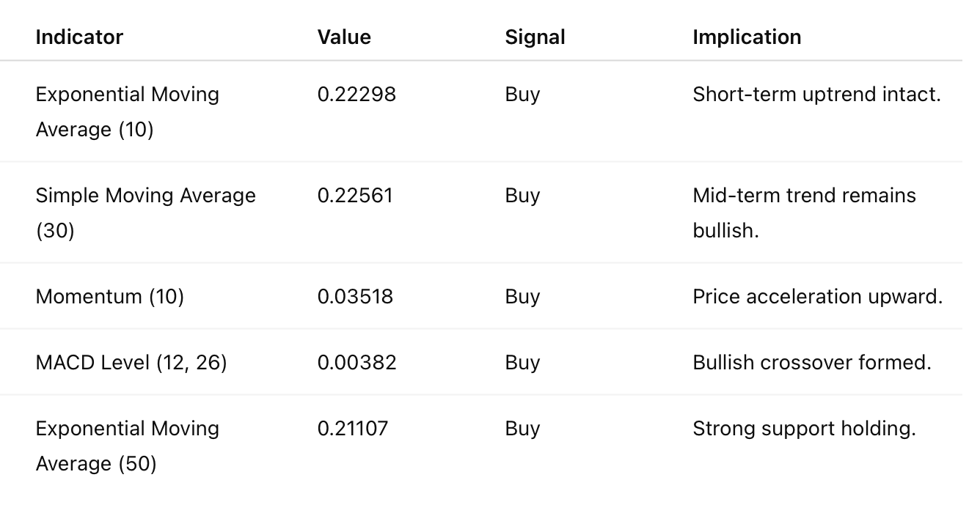Select the Exponential Moving Average (50) cell

tap(127, 446)
